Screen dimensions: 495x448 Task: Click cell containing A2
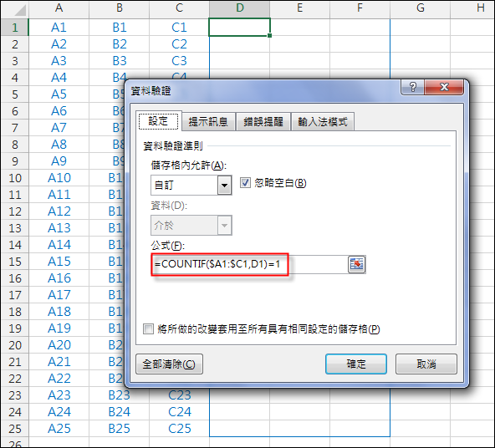pos(59,44)
